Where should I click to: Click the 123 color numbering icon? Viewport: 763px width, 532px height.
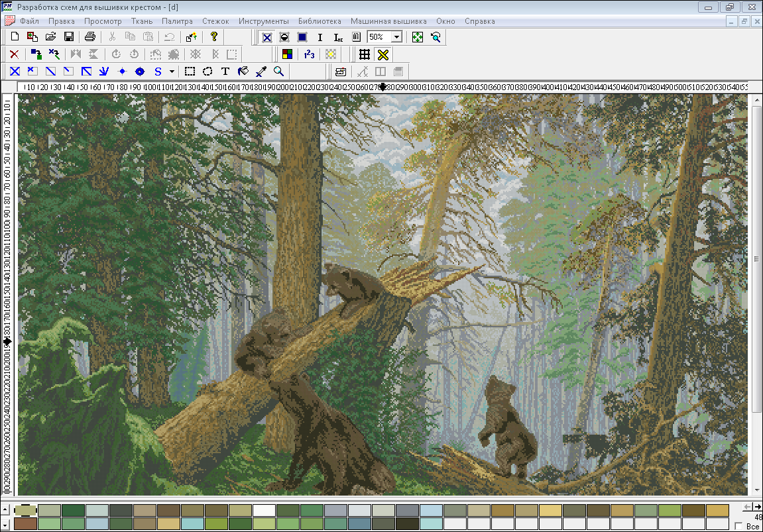(x=309, y=54)
